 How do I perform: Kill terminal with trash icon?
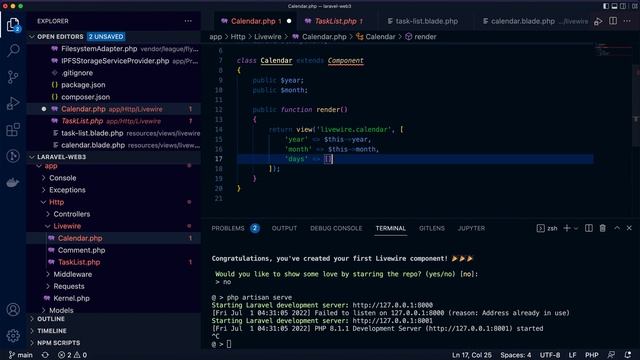click(602, 228)
